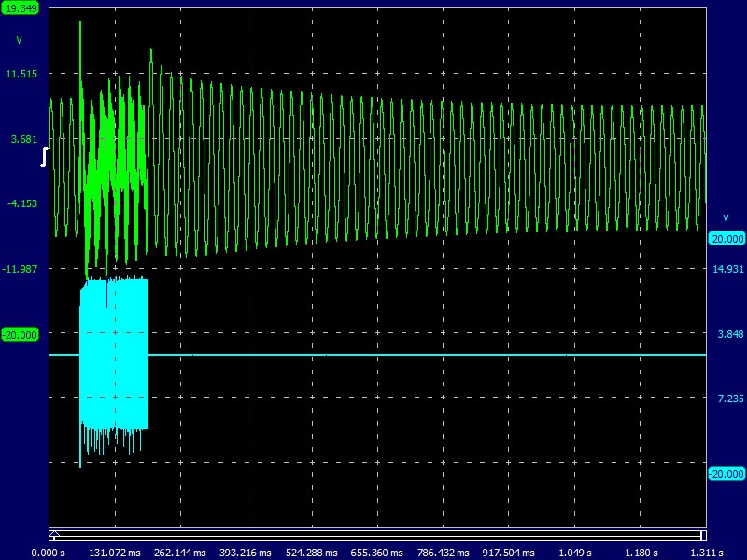747x560 pixels.
Task: Click the green axis value -11.987
Action: pos(20,269)
